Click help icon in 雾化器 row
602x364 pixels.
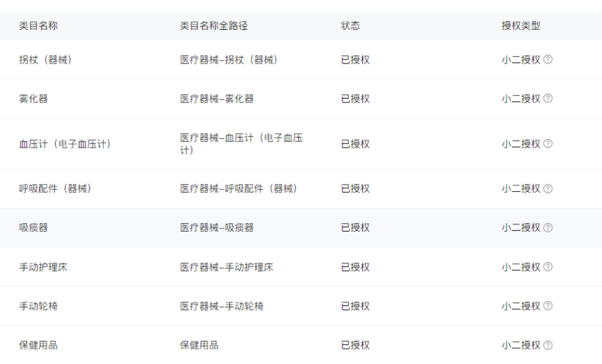[548, 99]
